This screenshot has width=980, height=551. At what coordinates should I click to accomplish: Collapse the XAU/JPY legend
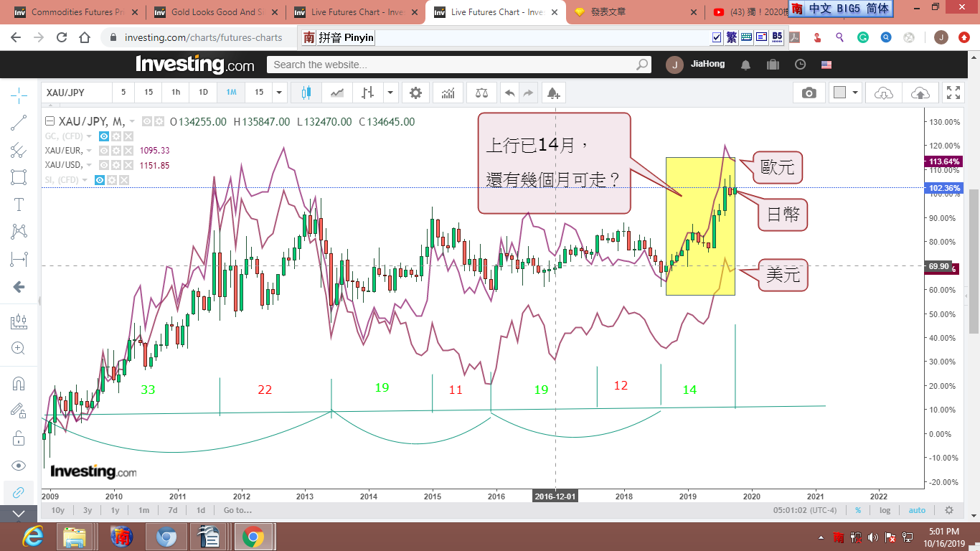[x=50, y=122]
